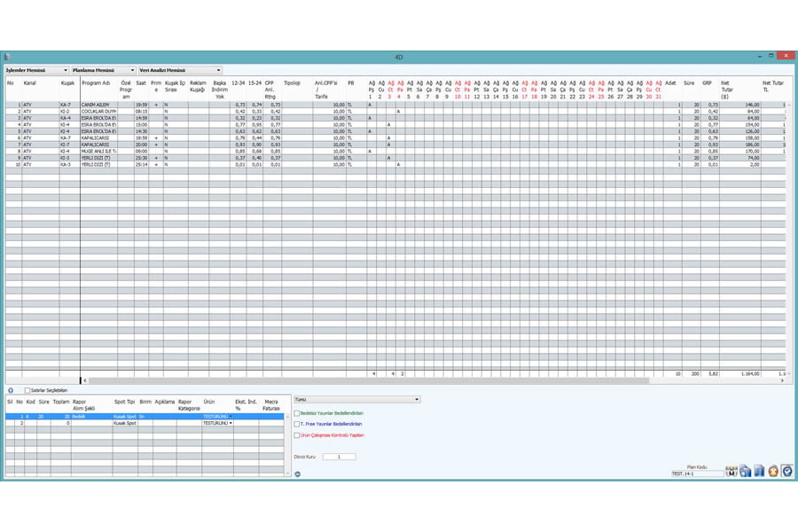This screenshot has height=532, width=798.
Task: Click the round blue icon above spot table
Action: (10, 390)
